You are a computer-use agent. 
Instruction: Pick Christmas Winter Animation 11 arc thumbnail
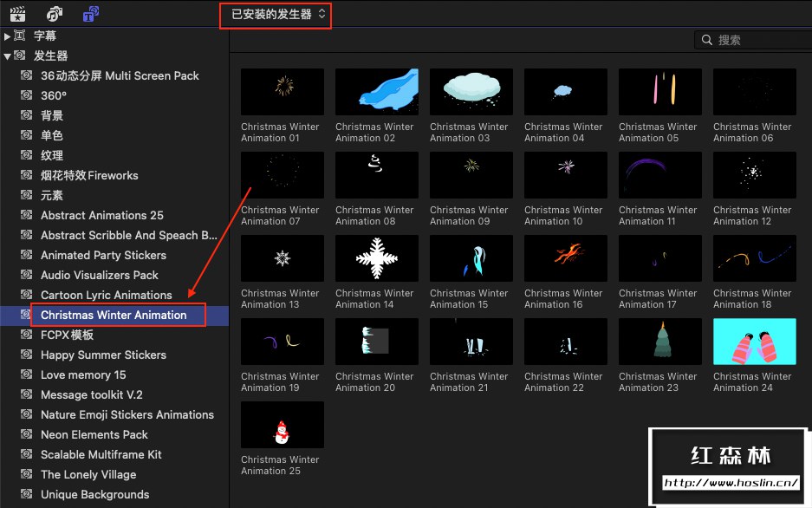click(x=660, y=175)
